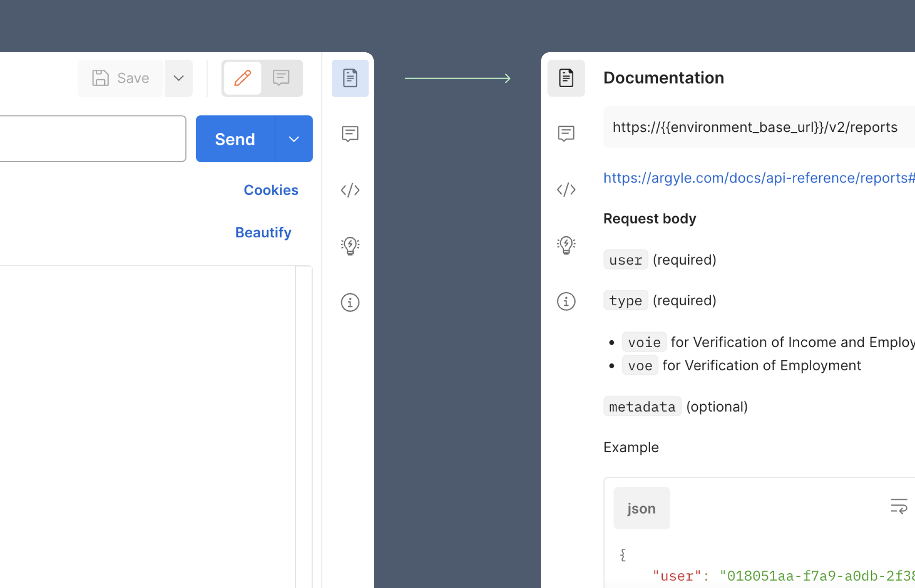Viewport: 915px width, 588px height.
Task: Open the argyle.com api-reference reports link
Action: tap(758, 178)
